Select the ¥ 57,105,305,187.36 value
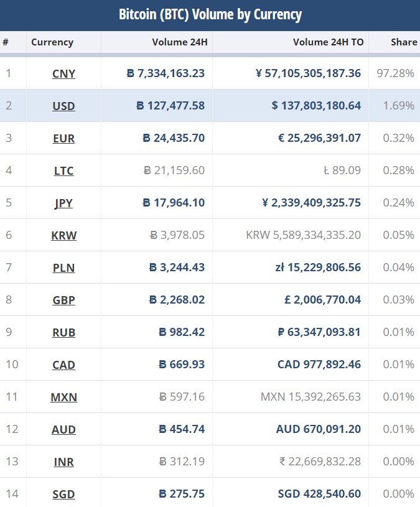420x507 pixels. coord(308,73)
